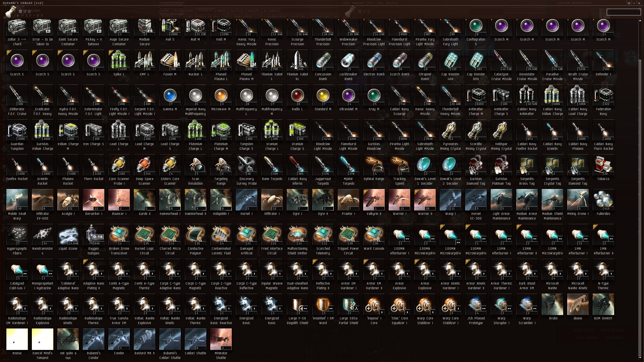Open the Members tab in corporation window
This screenshot has height=362, width=644.
pyautogui.click(x=205, y=10)
